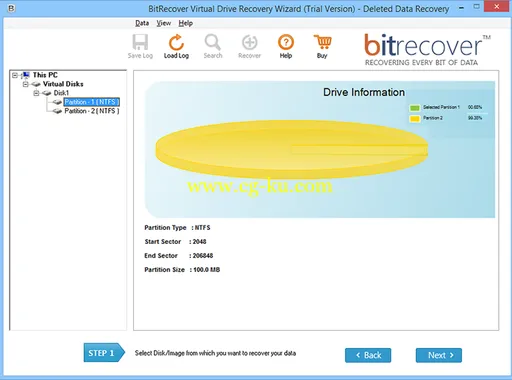Image resolution: width=512 pixels, height=380 pixels.
Task: Click the Search magnifier icon
Action: [x=213, y=42]
